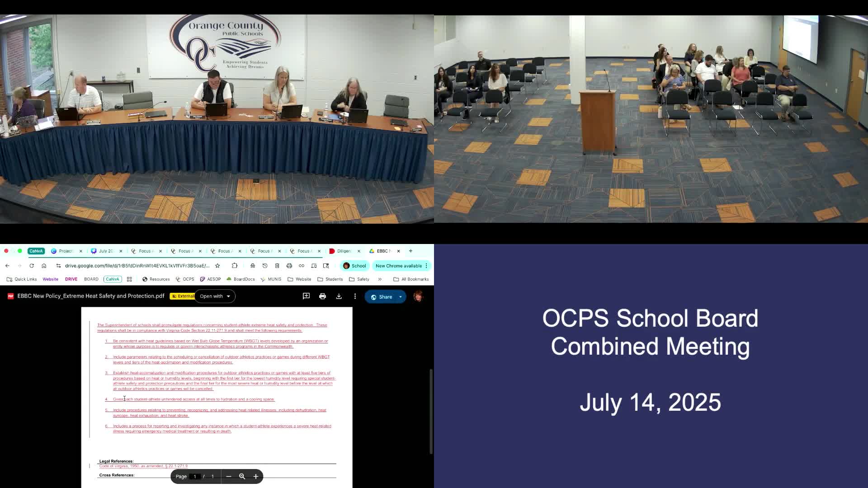Add a comment using the viewer's comment icon
868x488 pixels.
tap(306, 296)
